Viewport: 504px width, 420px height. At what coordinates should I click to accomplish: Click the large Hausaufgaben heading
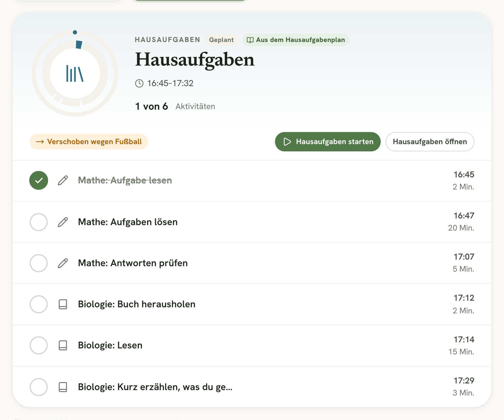(x=195, y=60)
